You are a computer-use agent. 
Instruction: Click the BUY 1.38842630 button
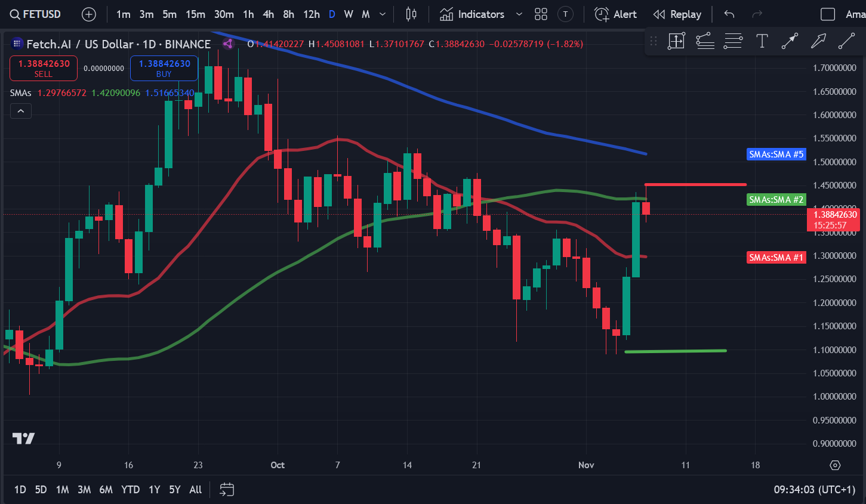click(164, 68)
